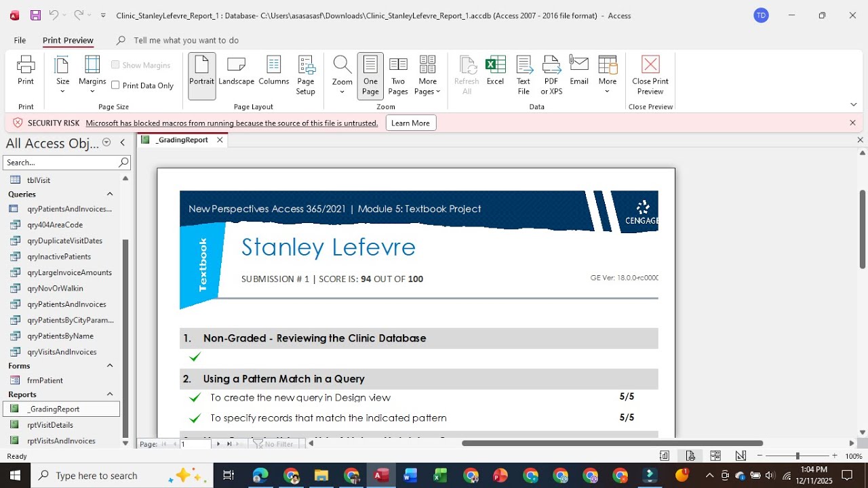Open the More export options dropdown
868x488 pixels.
[608, 75]
